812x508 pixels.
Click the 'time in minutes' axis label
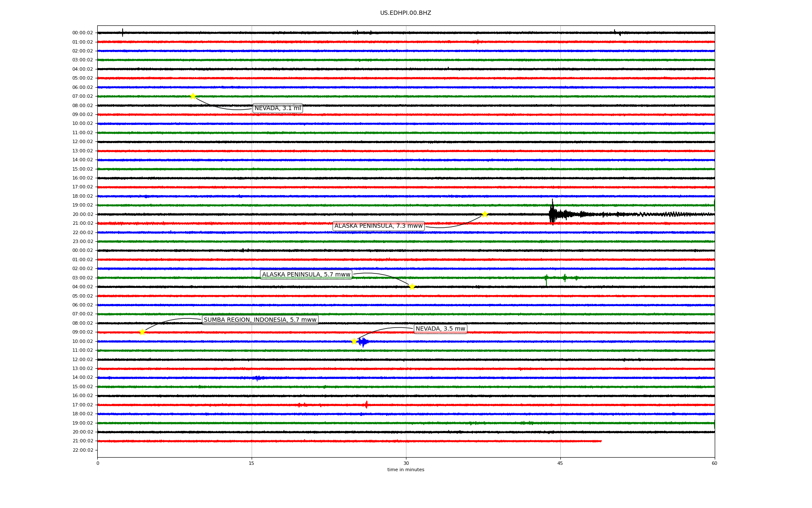(x=406, y=469)
